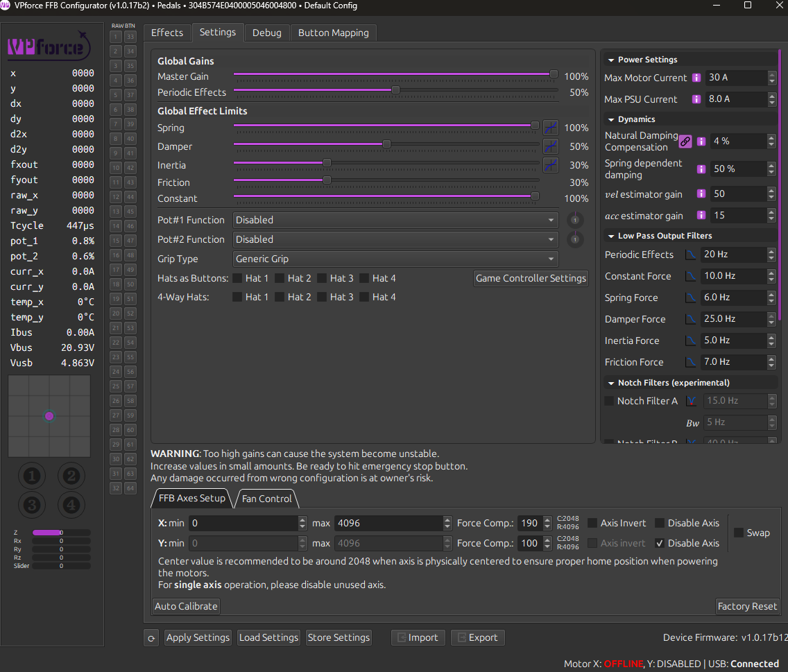Viewport: 788px width, 672px height.
Task: Click the Max Motor Current info icon
Action: pos(696,78)
